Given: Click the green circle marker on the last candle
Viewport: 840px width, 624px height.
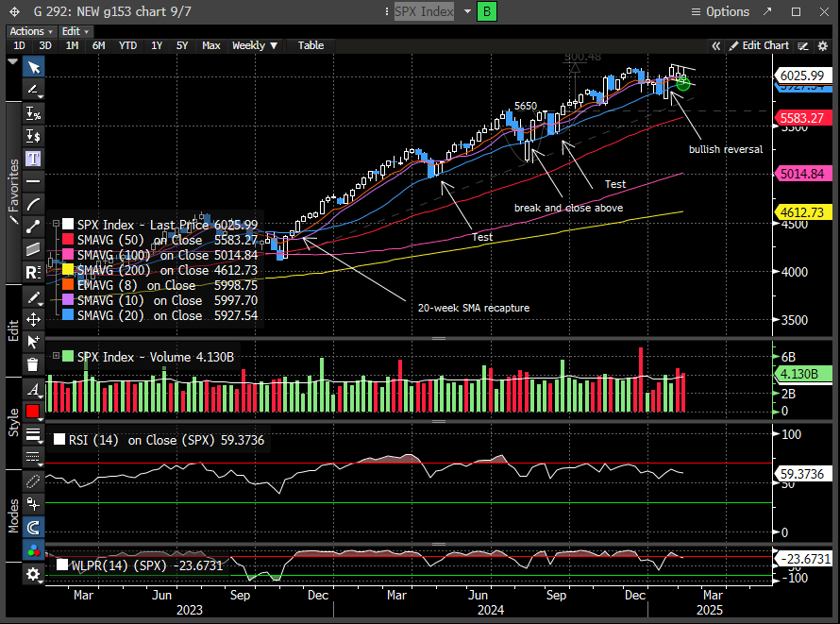Looking at the screenshot, I should point(683,83).
